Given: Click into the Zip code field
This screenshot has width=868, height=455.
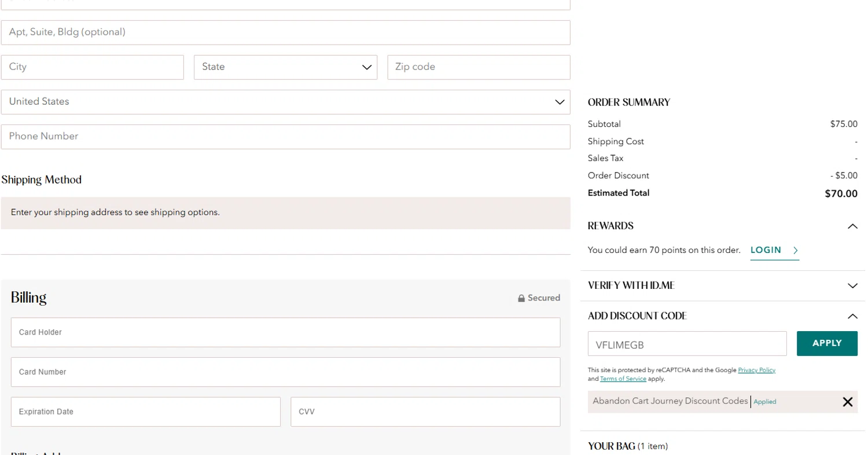Looking at the screenshot, I should click(x=479, y=67).
